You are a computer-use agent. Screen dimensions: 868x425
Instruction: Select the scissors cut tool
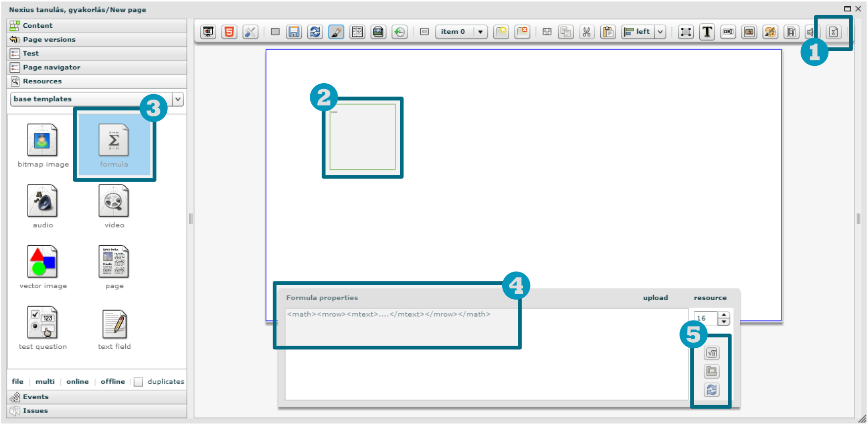pyautogui.click(x=586, y=32)
